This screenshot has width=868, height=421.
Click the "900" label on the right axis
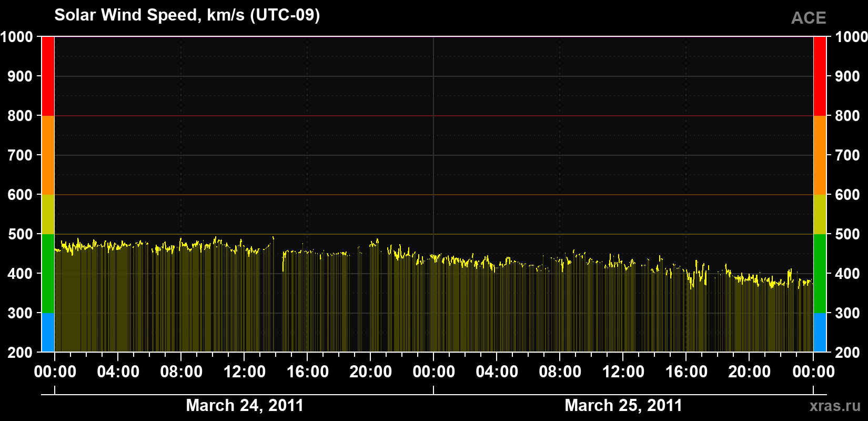pyautogui.click(x=848, y=76)
